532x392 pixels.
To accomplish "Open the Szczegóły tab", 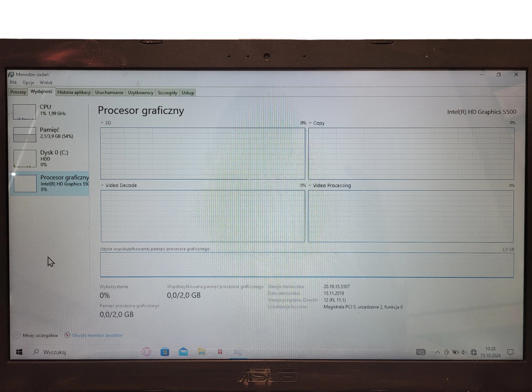I will click(167, 93).
